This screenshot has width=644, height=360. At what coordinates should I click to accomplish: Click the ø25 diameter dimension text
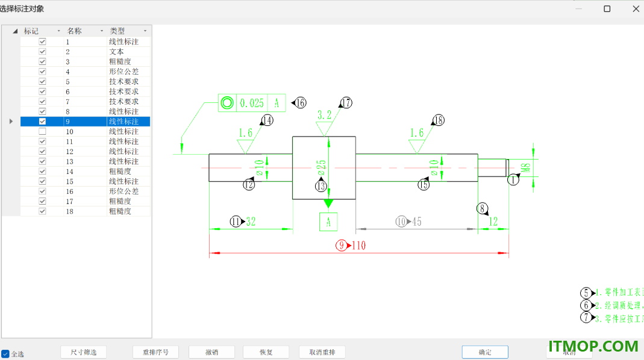click(321, 168)
